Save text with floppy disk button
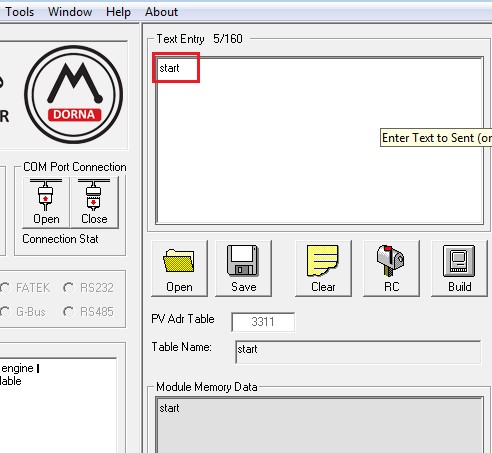Screen dimensions: 492x453 coord(243,268)
